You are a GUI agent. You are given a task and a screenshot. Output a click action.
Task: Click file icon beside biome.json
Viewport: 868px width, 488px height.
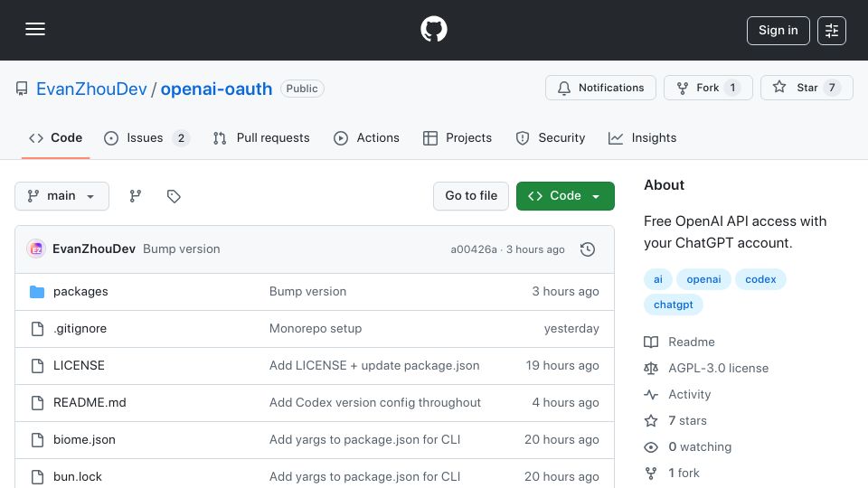pyautogui.click(x=37, y=440)
